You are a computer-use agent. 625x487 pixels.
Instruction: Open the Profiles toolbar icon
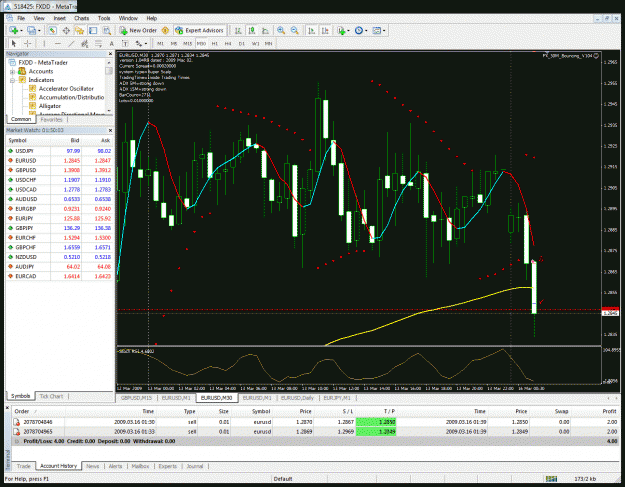(x=31, y=30)
